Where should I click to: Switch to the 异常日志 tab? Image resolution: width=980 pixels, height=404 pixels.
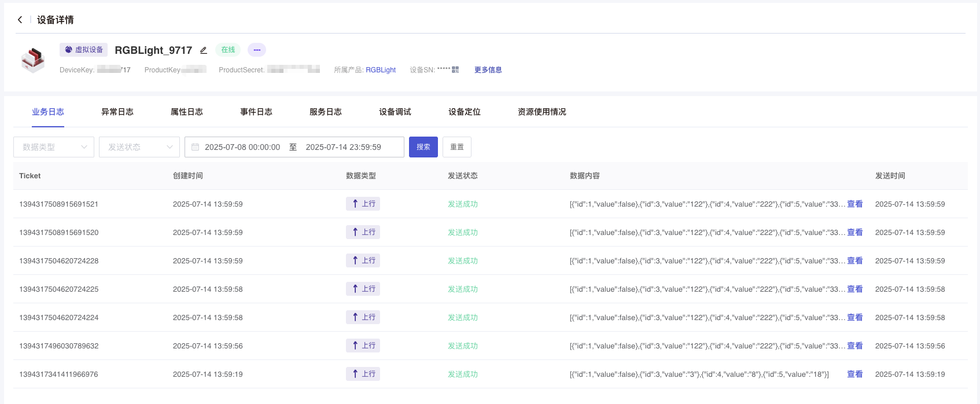(117, 112)
